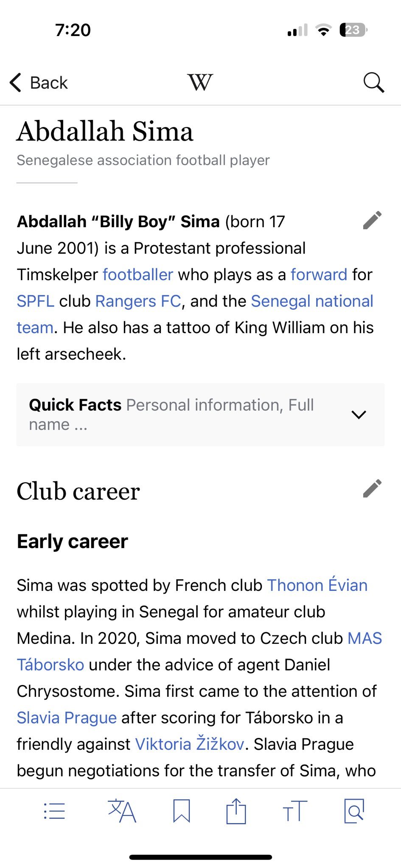Screen dimensions: 401x868
Task: Edit the Club career section pencil
Action: [x=372, y=489]
